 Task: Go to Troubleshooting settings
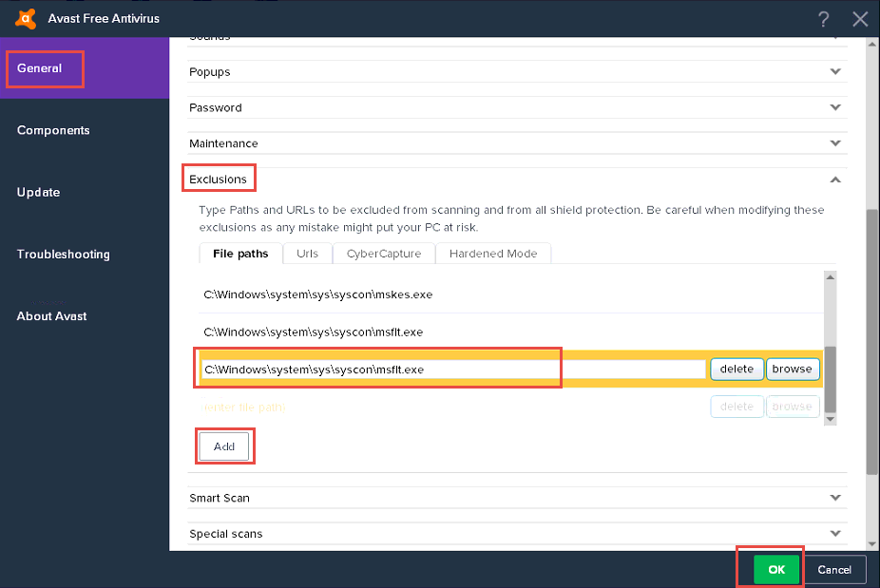(x=64, y=255)
